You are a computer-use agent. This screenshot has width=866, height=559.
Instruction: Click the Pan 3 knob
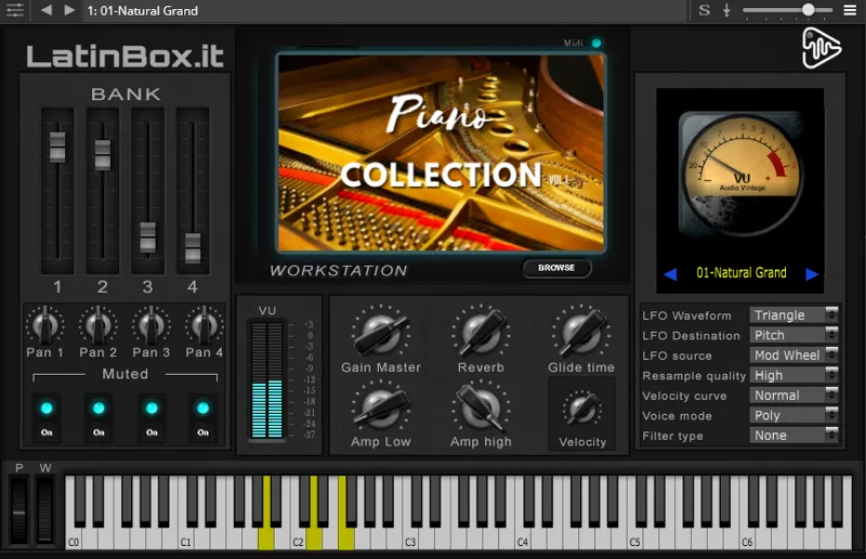151,325
